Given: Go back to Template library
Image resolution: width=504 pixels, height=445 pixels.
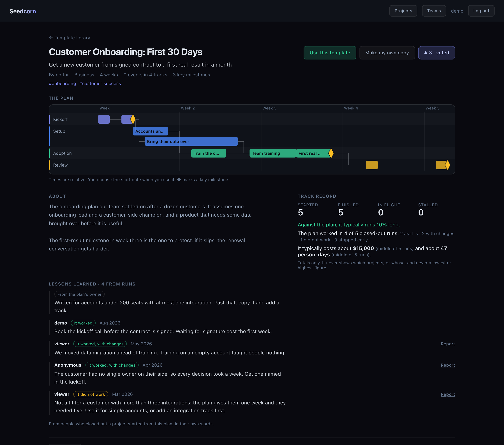Looking at the screenshot, I should coord(69,38).
